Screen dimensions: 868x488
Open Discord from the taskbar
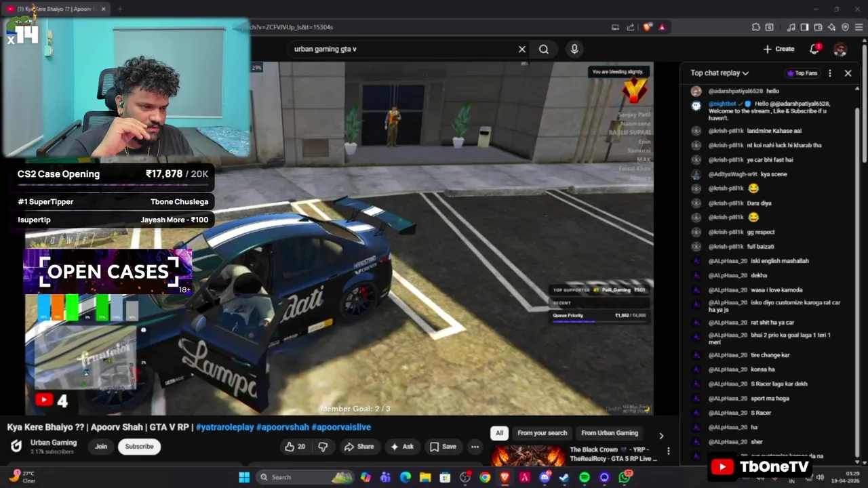[x=545, y=477]
